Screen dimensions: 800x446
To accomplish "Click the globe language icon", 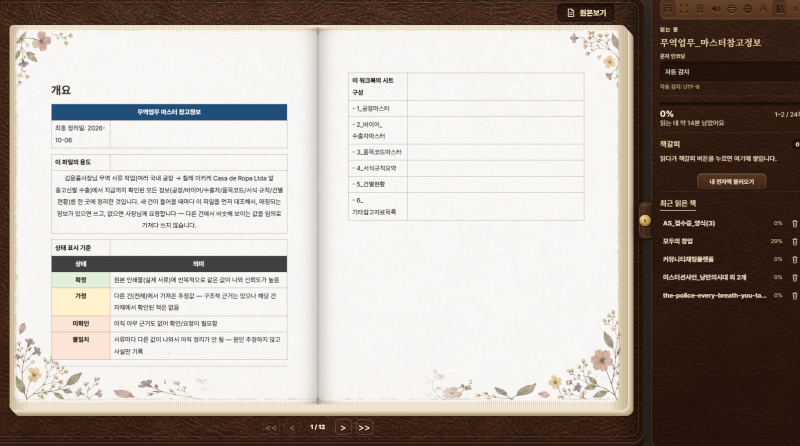I will point(747,9).
